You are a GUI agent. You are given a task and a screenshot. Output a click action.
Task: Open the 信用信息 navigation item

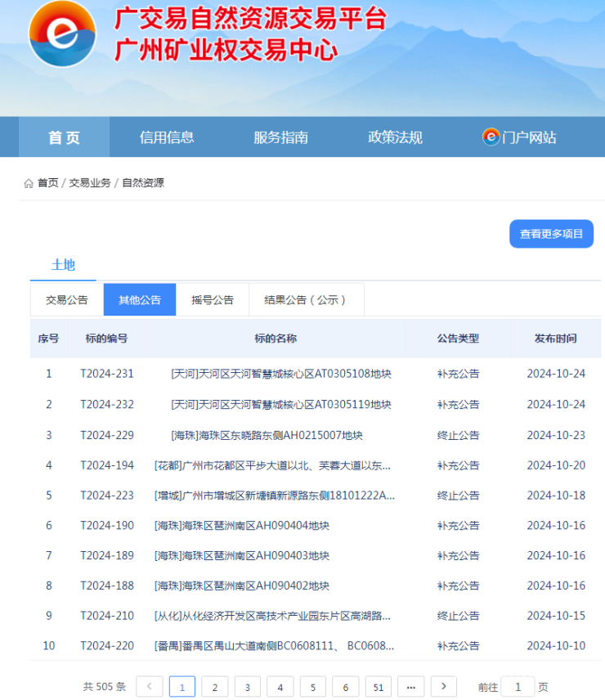[x=167, y=137]
